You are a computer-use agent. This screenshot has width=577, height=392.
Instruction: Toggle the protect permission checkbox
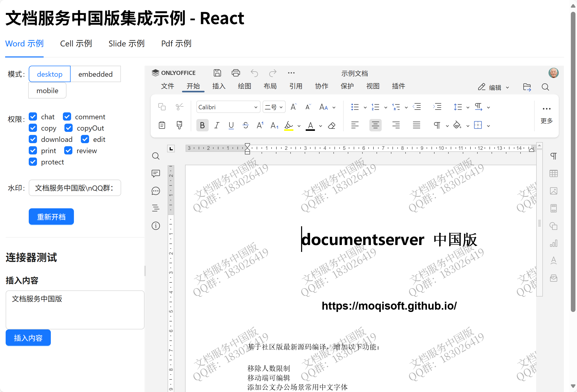point(33,162)
